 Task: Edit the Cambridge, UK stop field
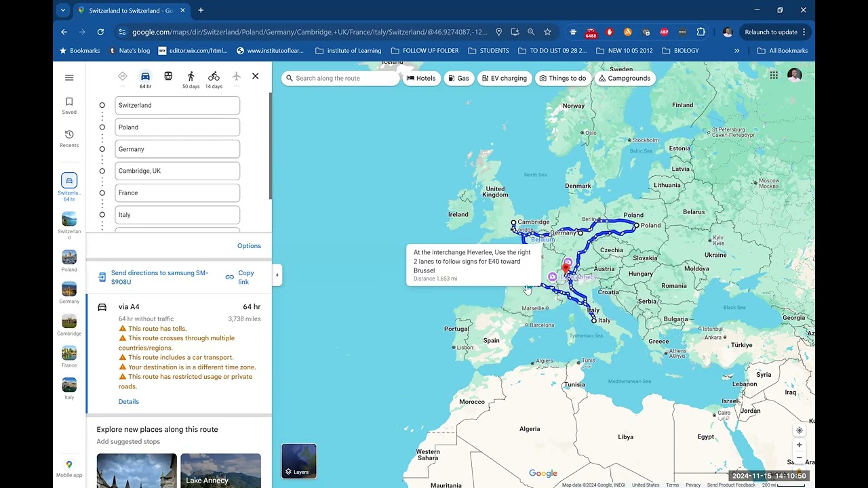[x=178, y=171]
